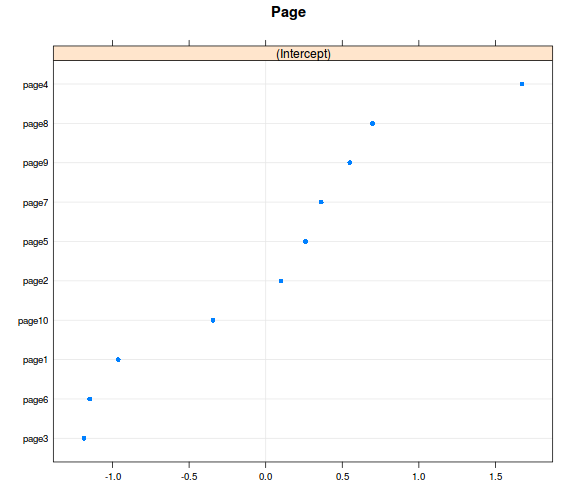
Task: Click the page5 row label
Action: (x=35, y=242)
